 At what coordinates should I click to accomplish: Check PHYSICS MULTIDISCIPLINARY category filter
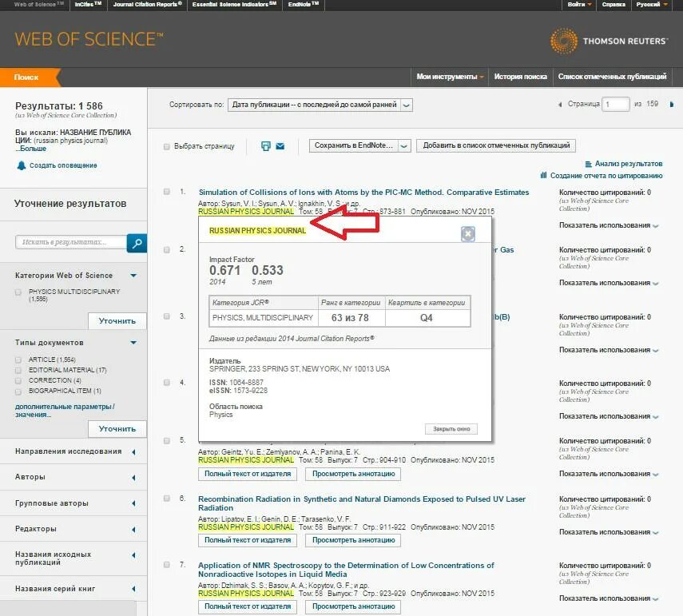[x=18, y=292]
